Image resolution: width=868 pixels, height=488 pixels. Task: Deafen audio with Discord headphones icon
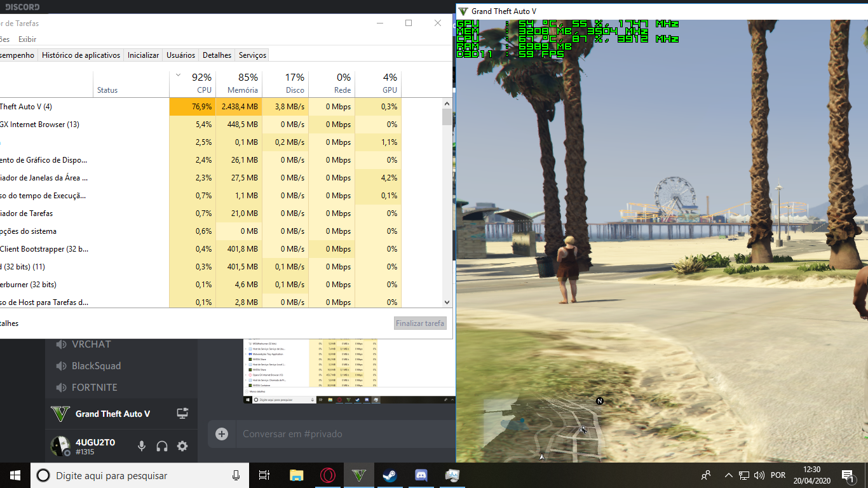(162, 447)
